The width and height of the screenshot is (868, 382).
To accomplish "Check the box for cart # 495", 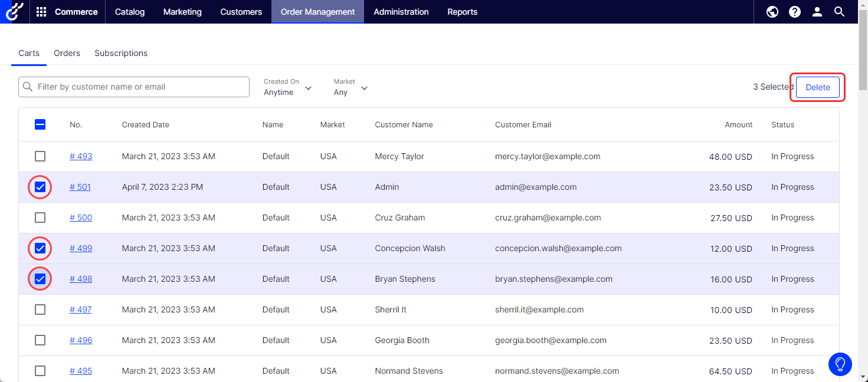I will [x=40, y=371].
